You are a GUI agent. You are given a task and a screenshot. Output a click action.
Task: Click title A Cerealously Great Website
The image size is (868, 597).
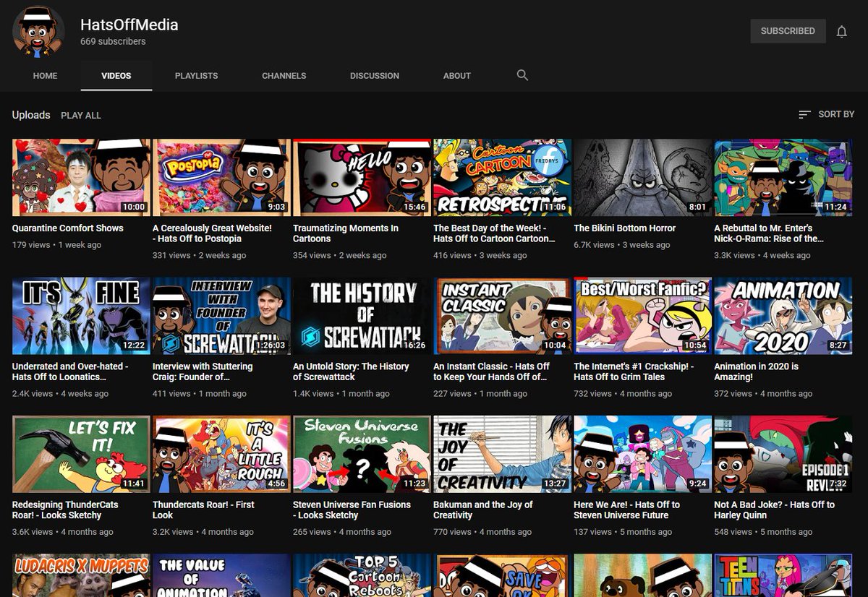pos(213,233)
